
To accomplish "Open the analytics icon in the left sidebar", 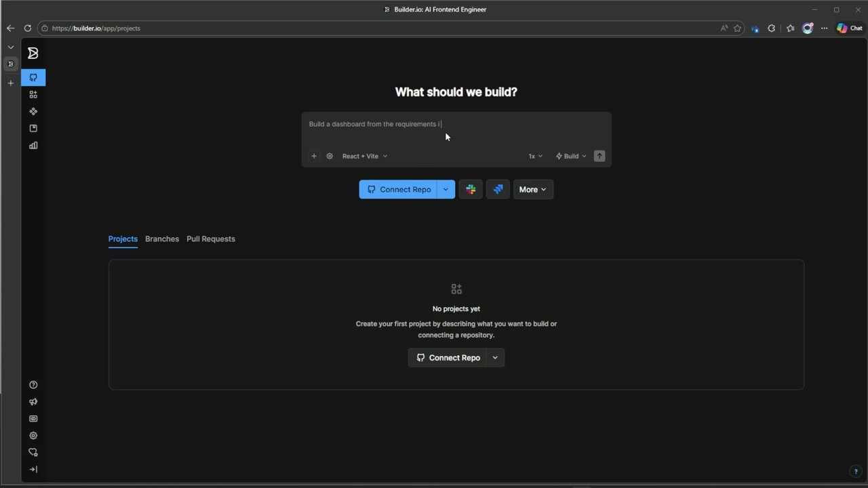I will click(x=33, y=145).
